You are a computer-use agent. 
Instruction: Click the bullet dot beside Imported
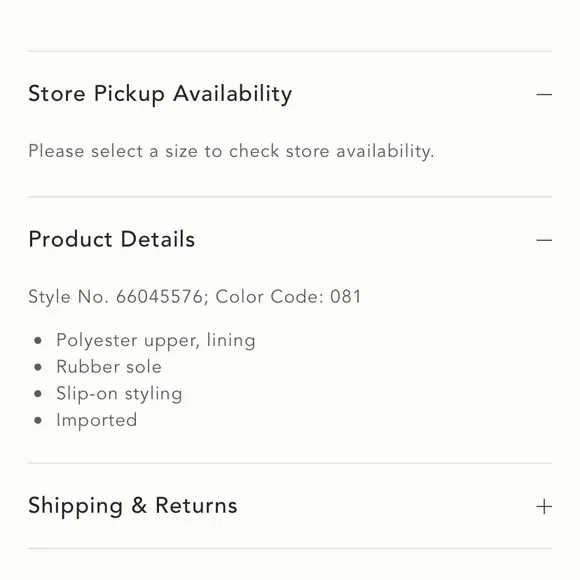point(38,421)
